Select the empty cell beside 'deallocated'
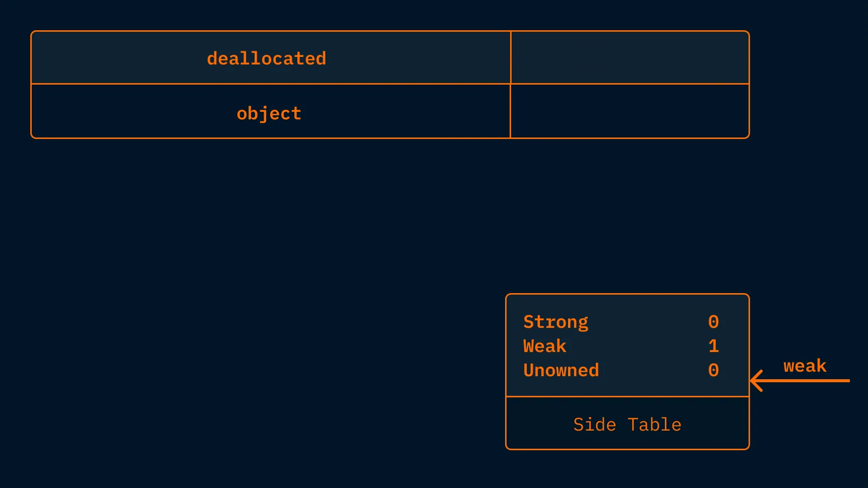The height and width of the screenshot is (488, 868). (630, 57)
